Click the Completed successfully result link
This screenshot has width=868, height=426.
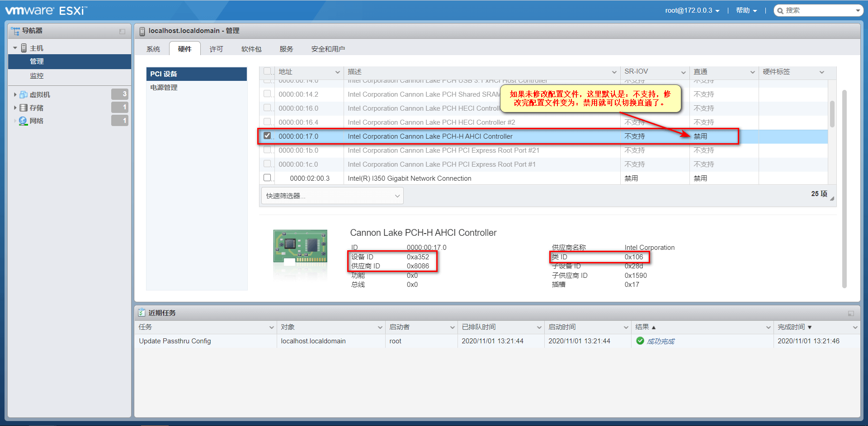(660, 341)
